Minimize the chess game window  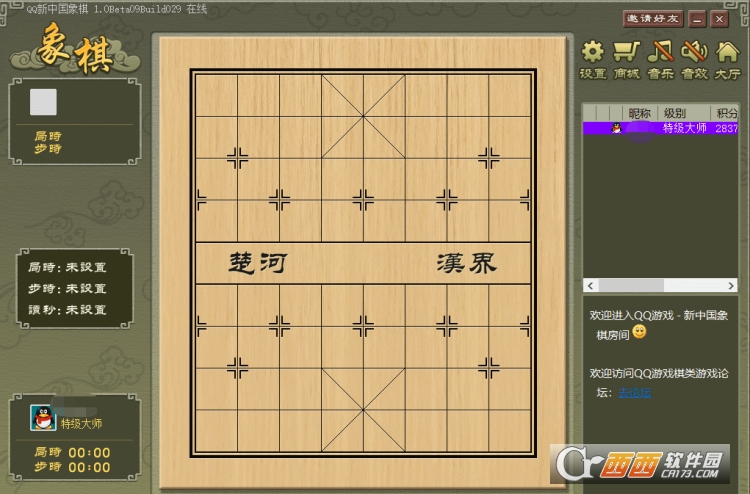point(697,19)
